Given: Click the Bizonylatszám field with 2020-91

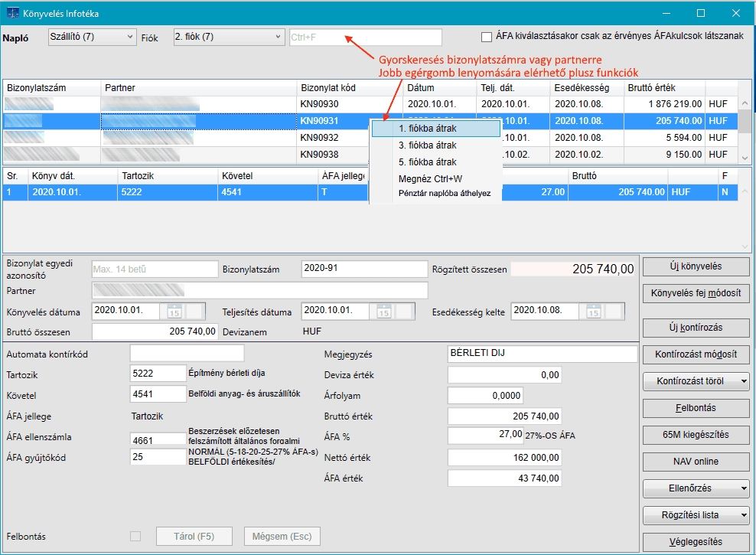Looking at the screenshot, I should coord(364,269).
